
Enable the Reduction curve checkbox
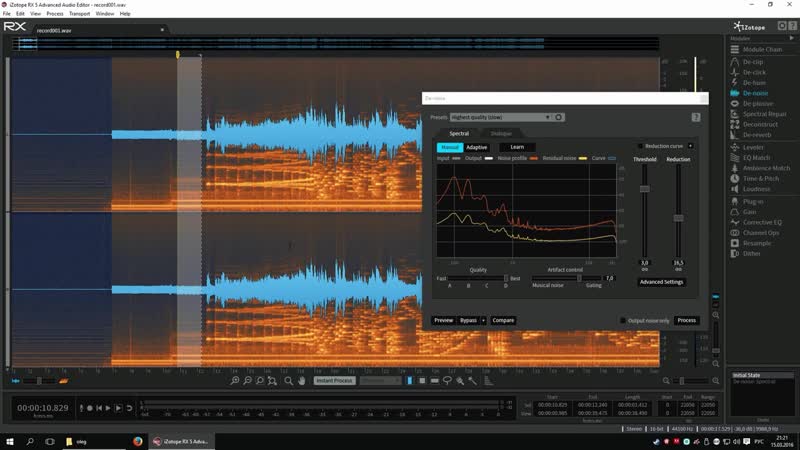pos(641,146)
